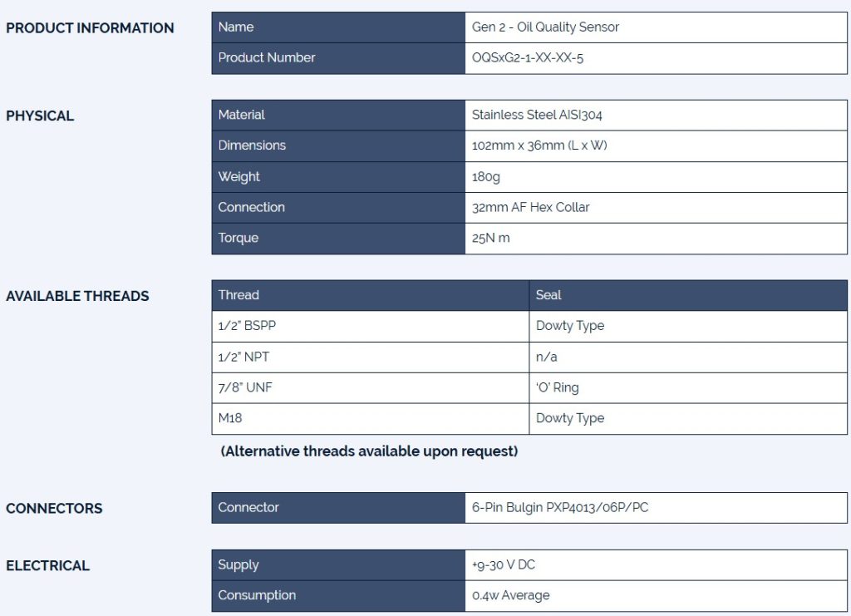The width and height of the screenshot is (851, 616).
Task: Click the Seal column header
Action: pyautogui.click(x=548, y=295)
